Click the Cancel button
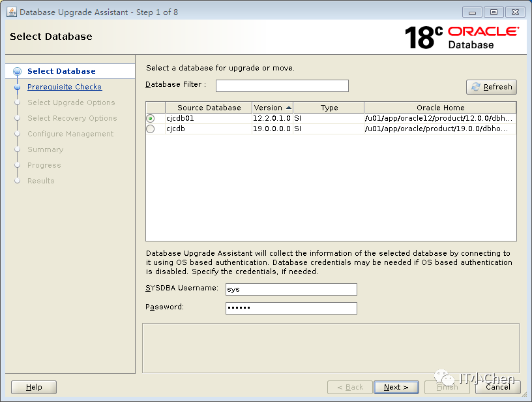The image size is (532, 402). [497, 387]
